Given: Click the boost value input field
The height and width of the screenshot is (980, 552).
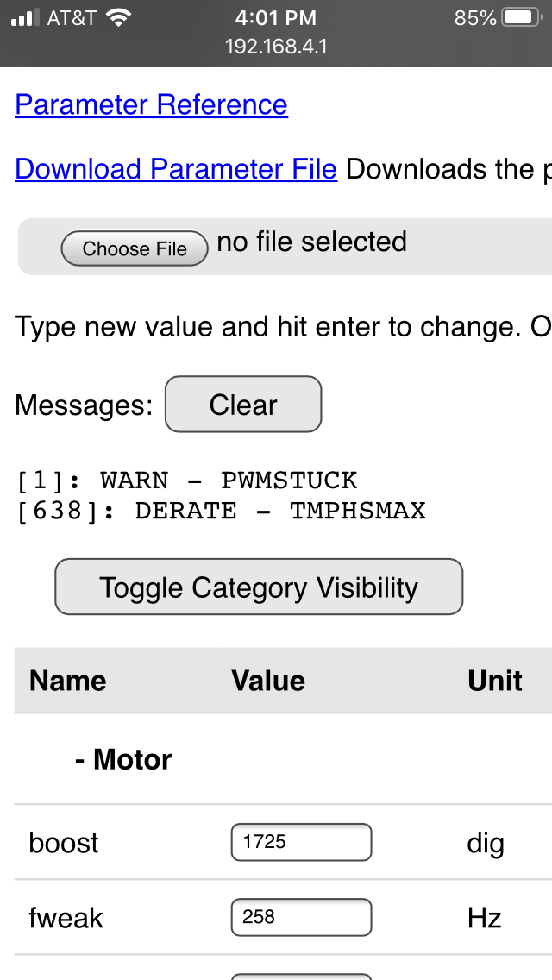Looking at the screenshot, I should (x=301, y=842).
